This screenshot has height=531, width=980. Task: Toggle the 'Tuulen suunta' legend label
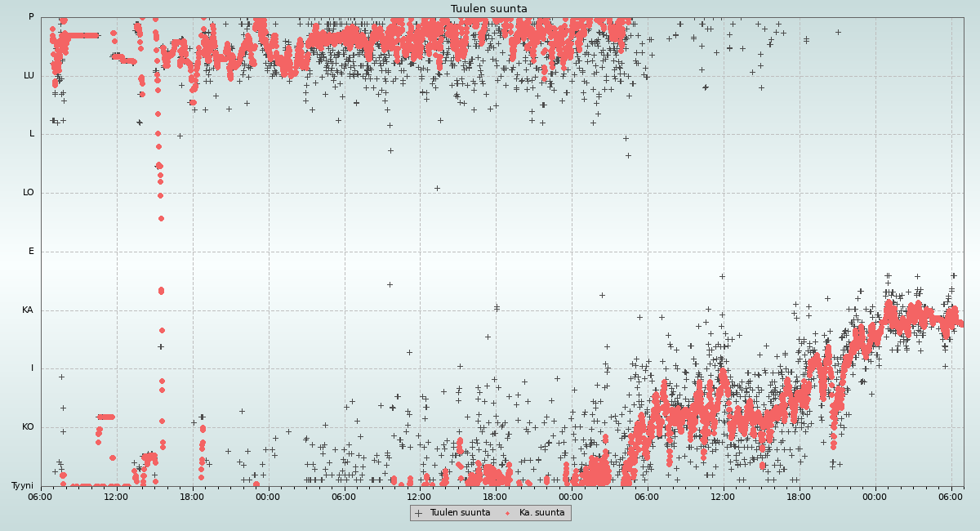[x=460, y=513]
